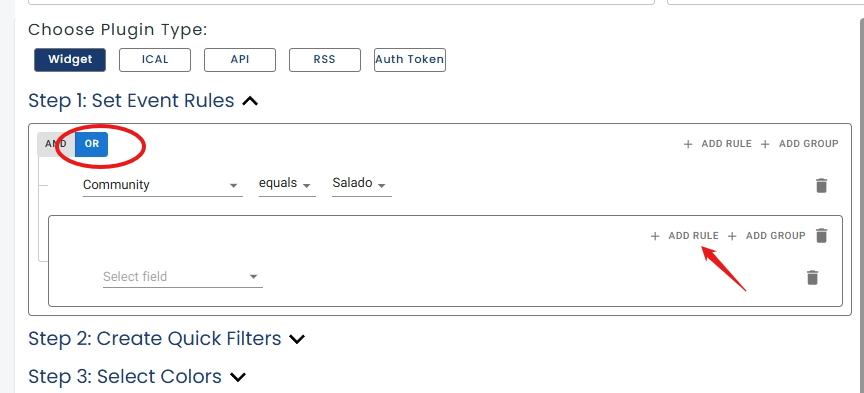Image resolution: width=864 pixels, height=393 pixels.
Task: Delete the nested rule group
Action: (821, 236)
